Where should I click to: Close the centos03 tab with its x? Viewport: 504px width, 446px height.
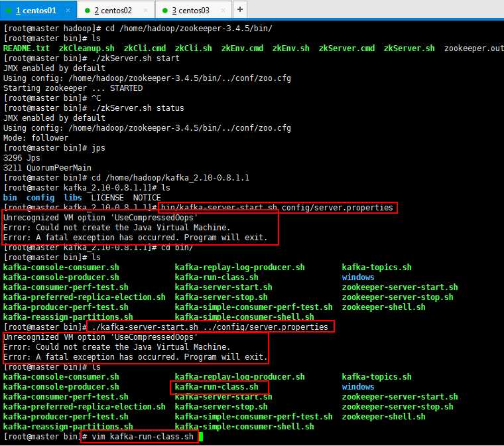[x=223, y=11]
